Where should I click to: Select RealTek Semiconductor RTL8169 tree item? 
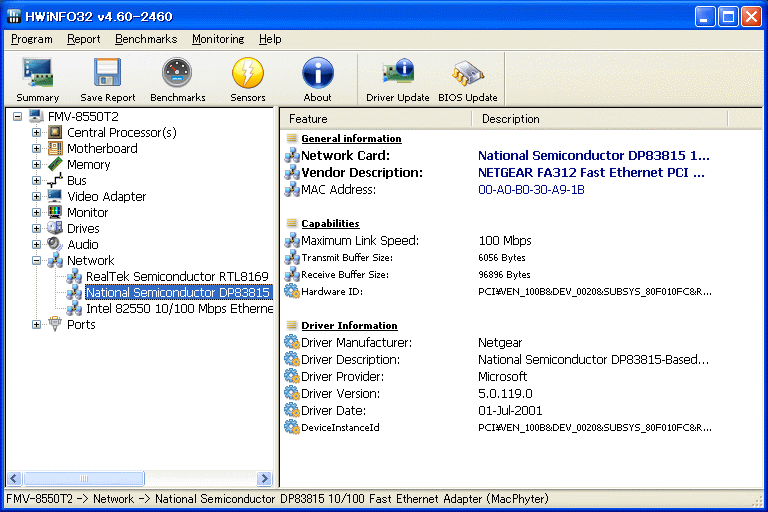(177, 276)
